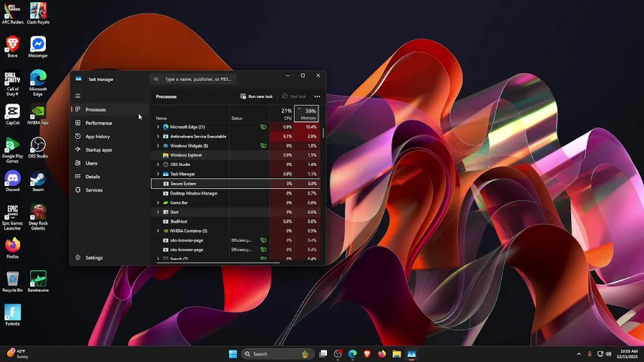
Task: Select the Epic Games Launcher desktop icon
Action: coord(13,217)
